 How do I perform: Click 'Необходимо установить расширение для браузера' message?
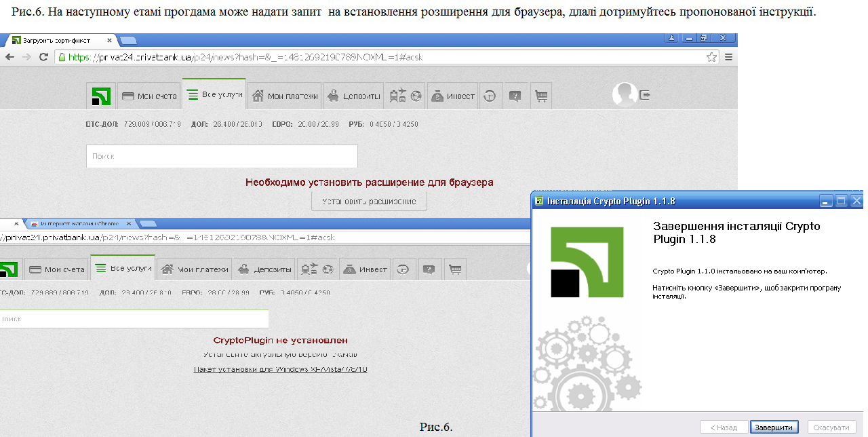click(x=370, y=183)
